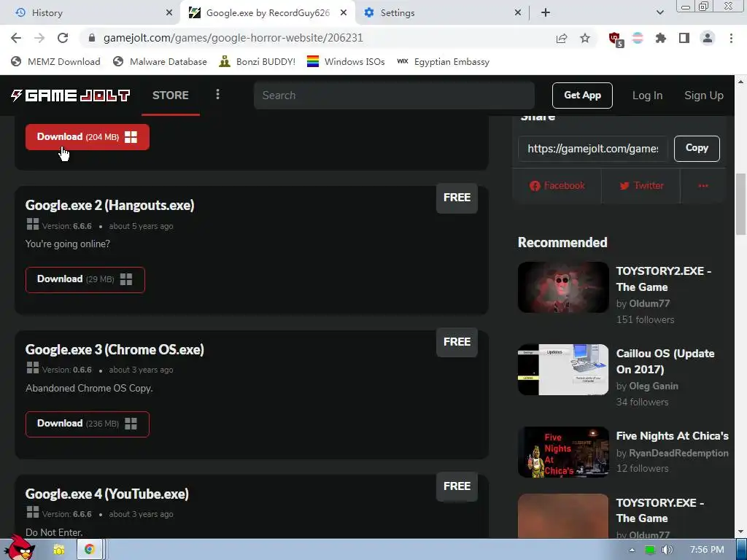Close the History tab

pyautogui.click(x=169, y=13)
